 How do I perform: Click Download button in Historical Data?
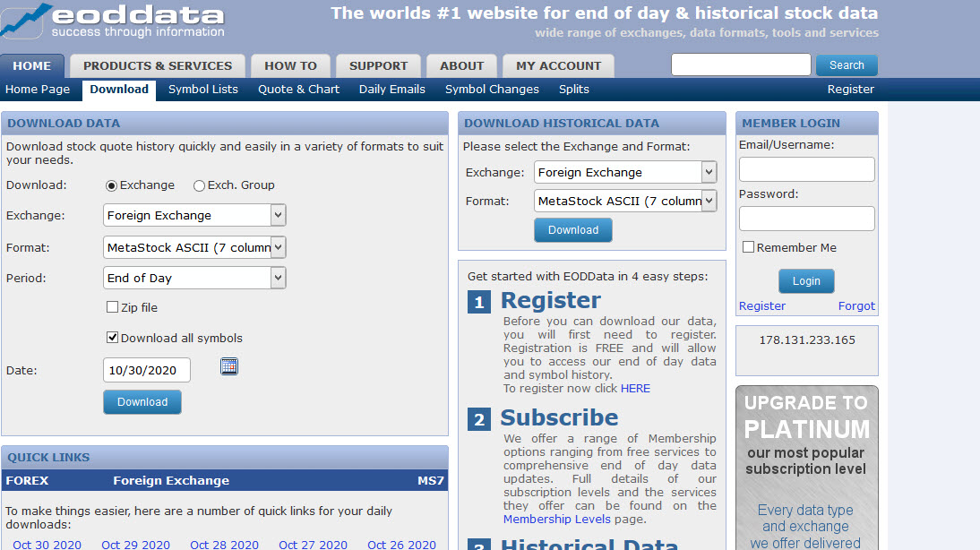573,230
